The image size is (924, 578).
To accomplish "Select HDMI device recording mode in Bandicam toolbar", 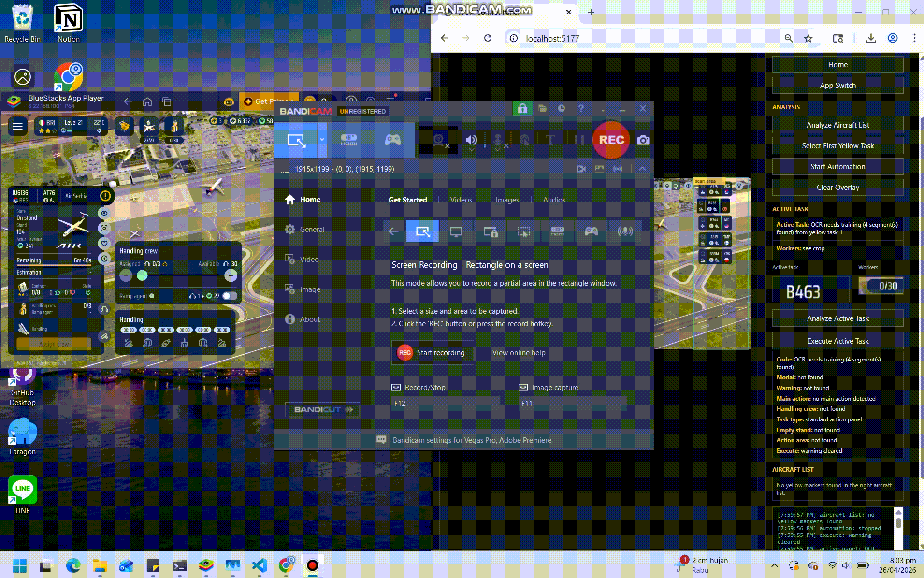I will [349, 140].
